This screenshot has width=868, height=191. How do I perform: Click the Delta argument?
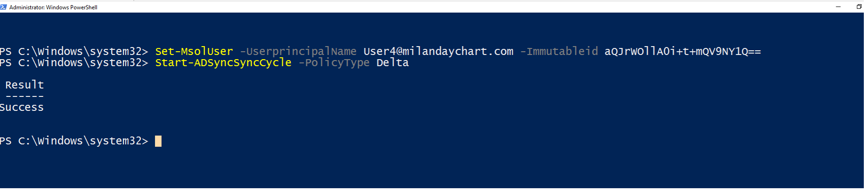(393, 62)
